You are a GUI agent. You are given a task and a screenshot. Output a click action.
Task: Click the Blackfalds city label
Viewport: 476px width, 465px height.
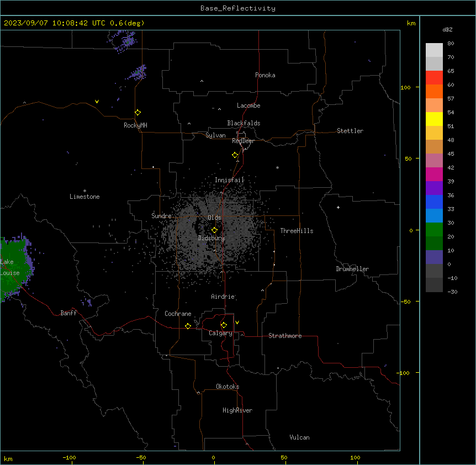pos(244,123)
